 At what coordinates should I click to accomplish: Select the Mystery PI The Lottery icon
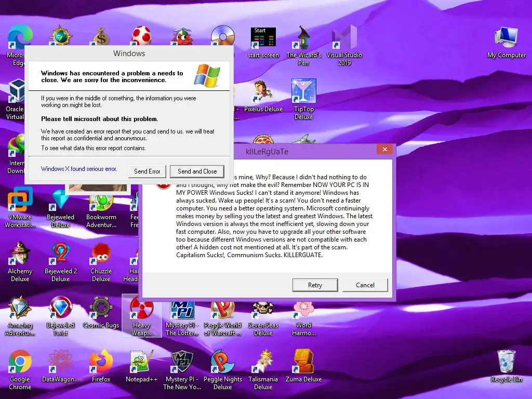(x=182, y=318)
